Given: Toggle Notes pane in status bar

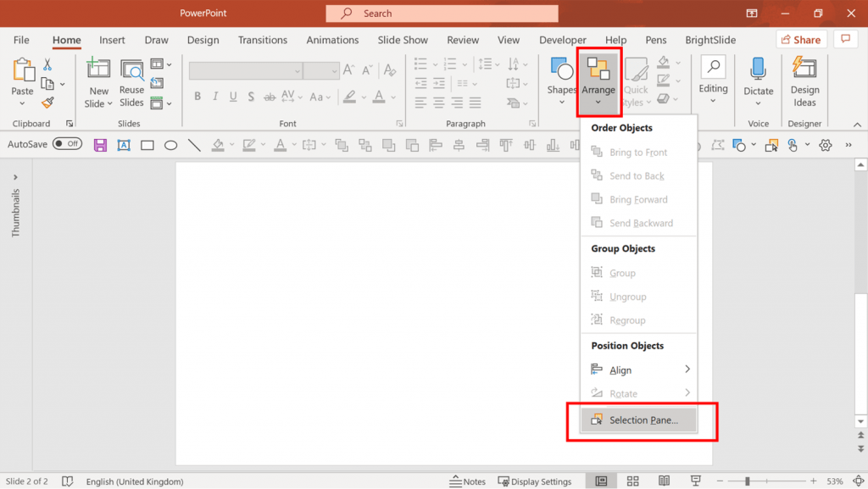Looking at the screenshot, I should [467, 481].
